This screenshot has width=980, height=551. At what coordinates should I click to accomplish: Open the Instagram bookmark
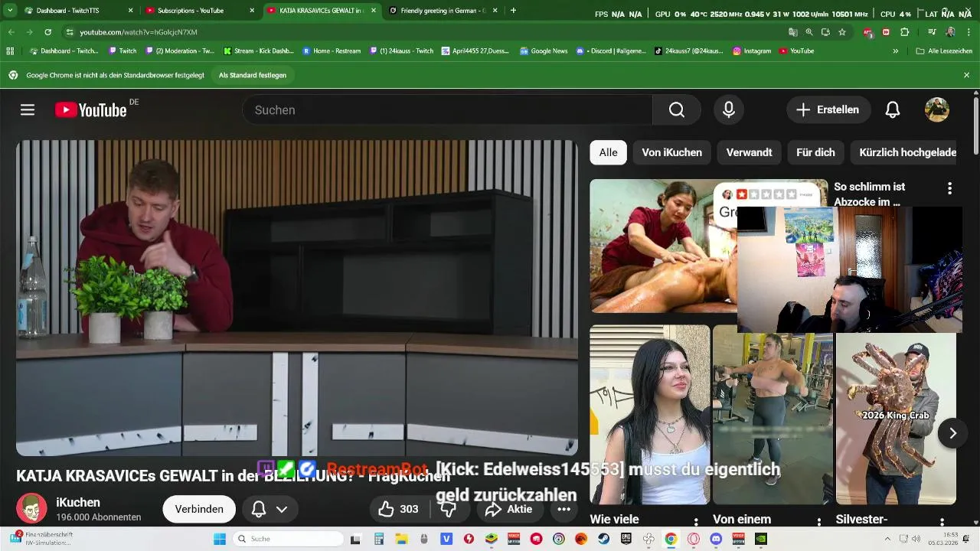click(x=752, y=51)
